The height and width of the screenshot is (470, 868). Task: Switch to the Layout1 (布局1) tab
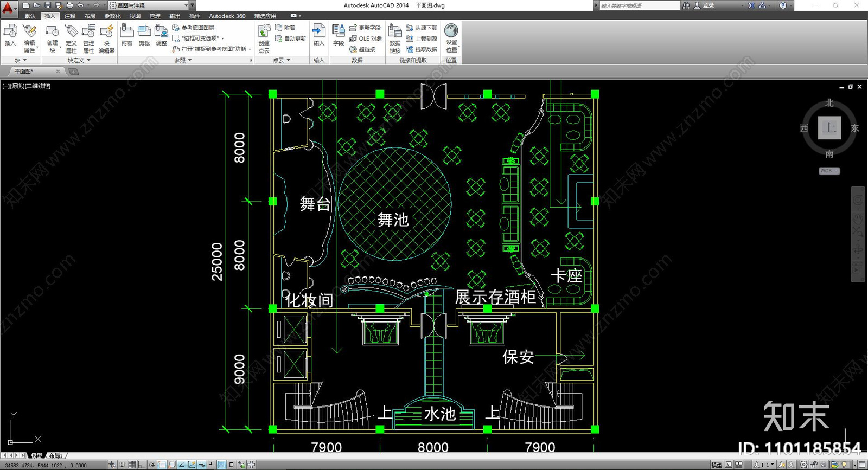(55, 456)
